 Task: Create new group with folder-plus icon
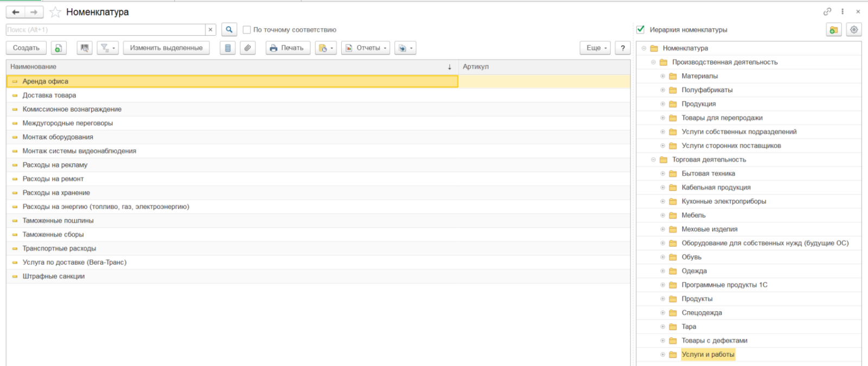[834, 30]
